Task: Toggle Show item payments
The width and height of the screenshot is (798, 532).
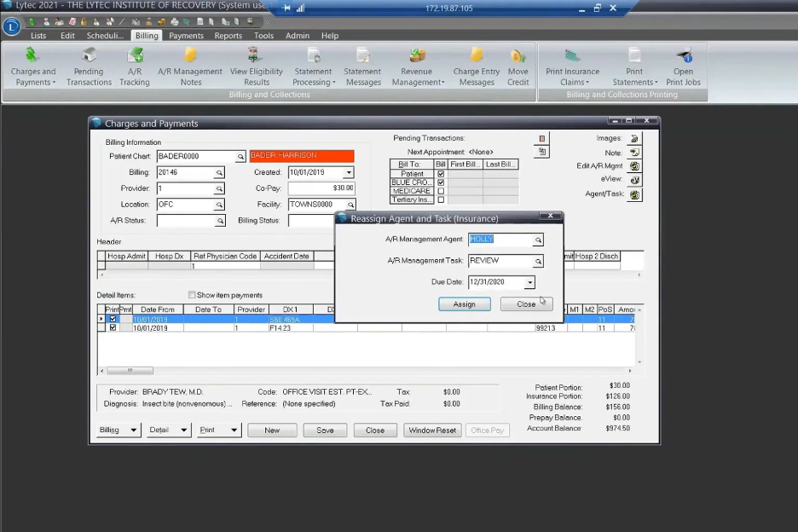Action: [192, 294]
